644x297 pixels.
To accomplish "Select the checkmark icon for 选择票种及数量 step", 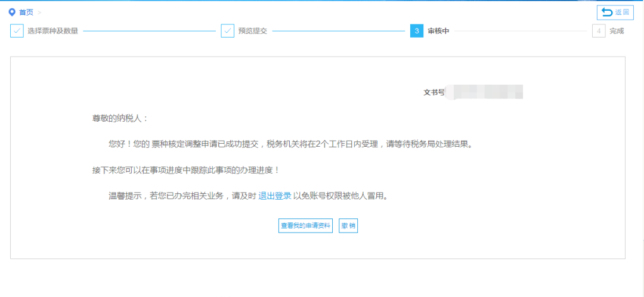I will 17,31.
